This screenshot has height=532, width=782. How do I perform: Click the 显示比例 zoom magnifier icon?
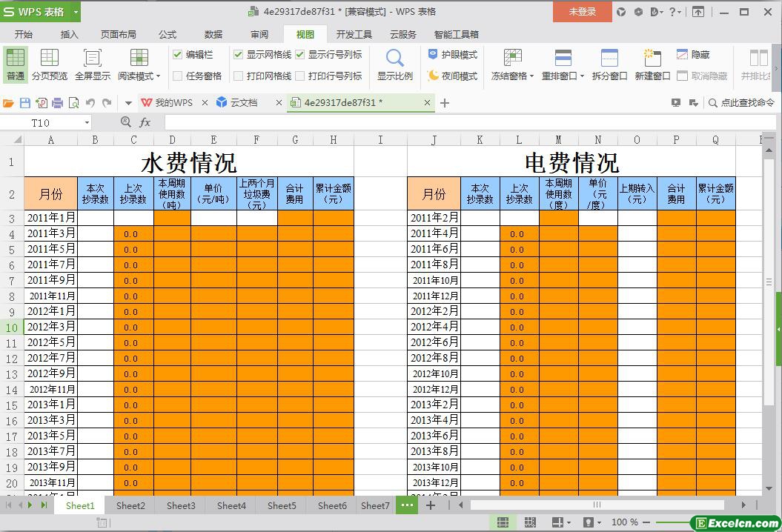click(394, 59)
